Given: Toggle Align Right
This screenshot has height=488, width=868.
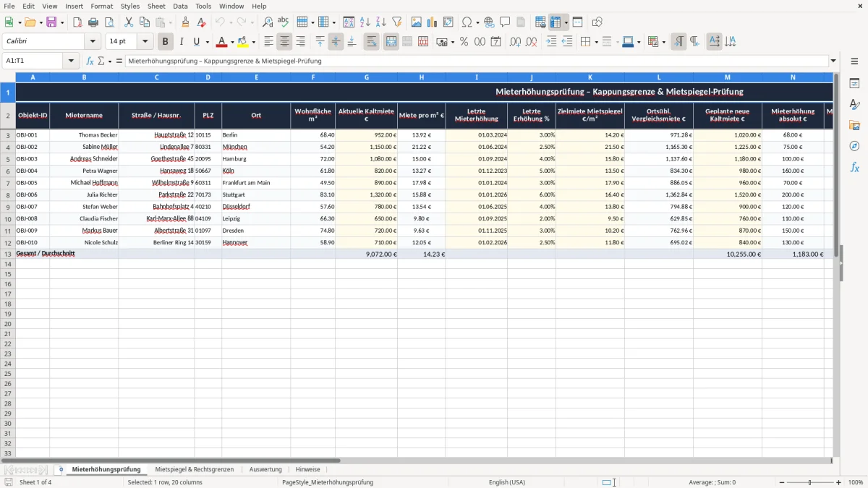Looking at the screenshot, I should pyautogui.click(x=301, y=42).
